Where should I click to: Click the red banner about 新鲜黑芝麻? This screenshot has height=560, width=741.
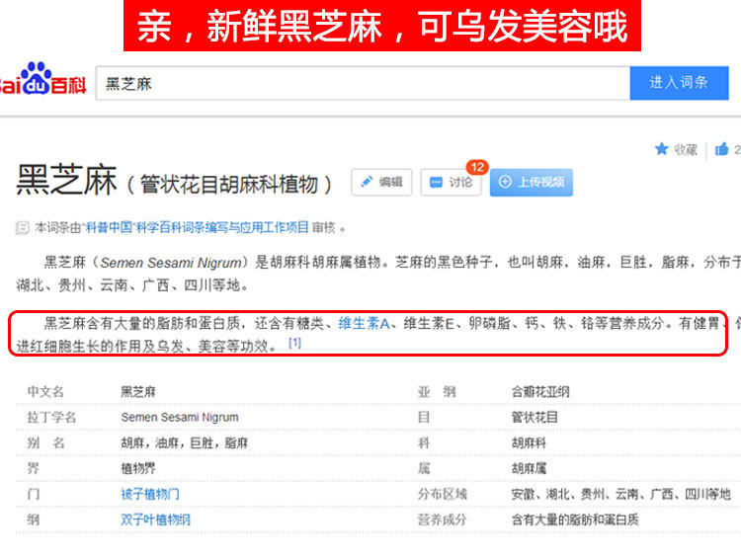381,26
